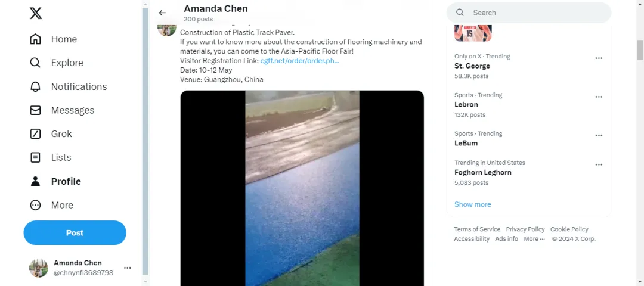The image size is (644, 286).
Task: Click Show more under trends
Action: (x=472, y=204)
